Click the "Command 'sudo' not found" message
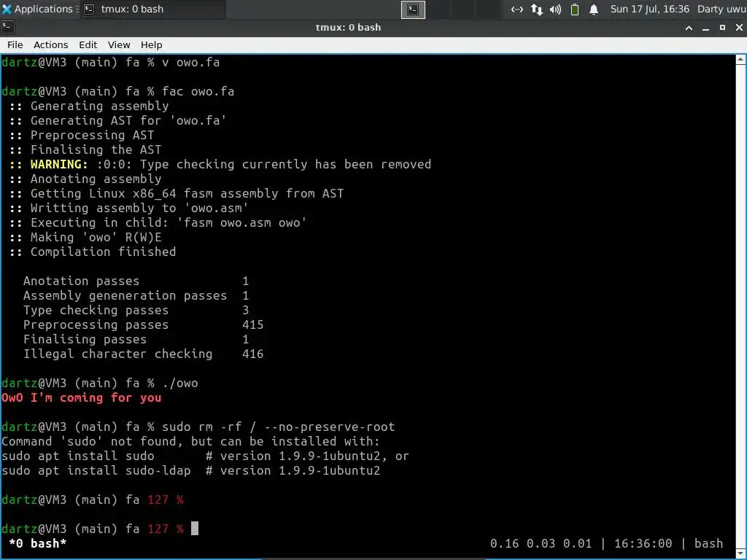Viewport: 747px width, 560px height. click(x=190, y=441)
